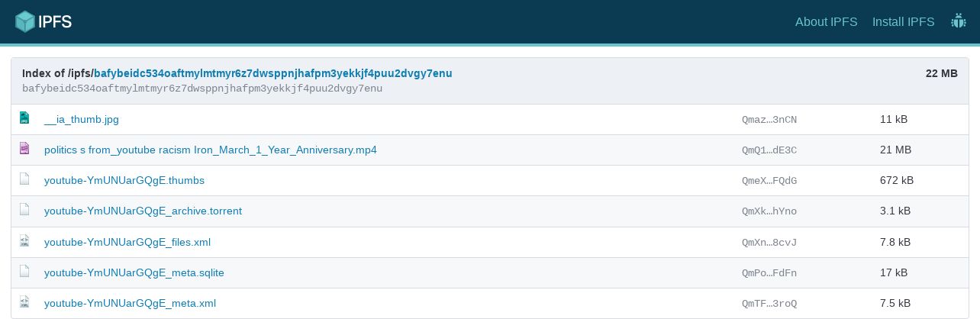The height and width of the screenshot is (319, 980).
Task: Open the bafybeidc534... directory link in header
Action: tap(273, 73)
